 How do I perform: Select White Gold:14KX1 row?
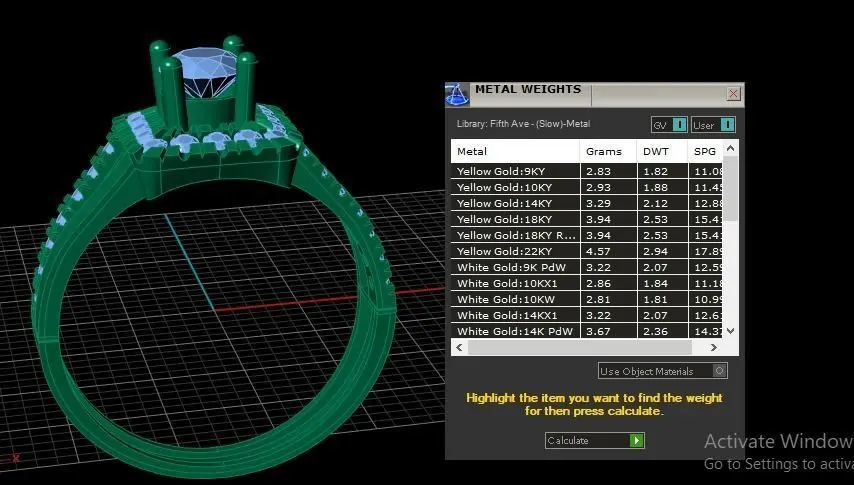point(587,315)
